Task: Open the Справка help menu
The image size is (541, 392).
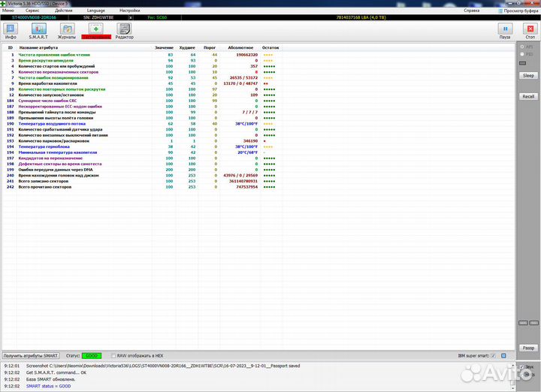Action: 472,11
